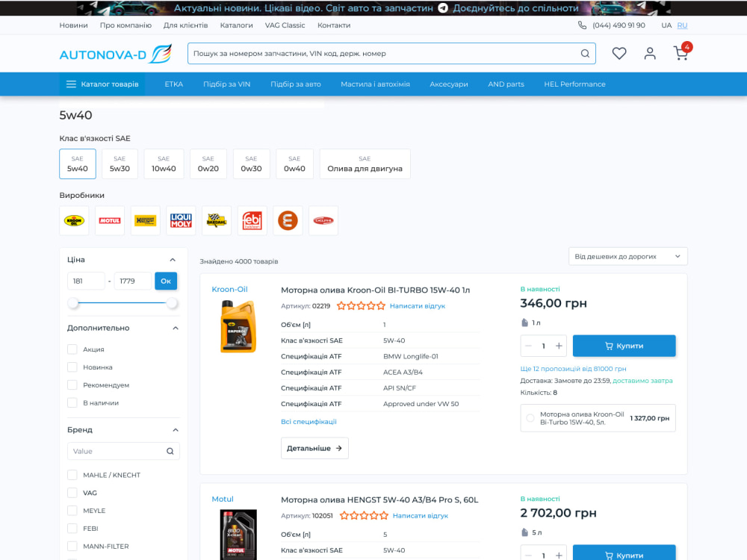
Task: Select SAE Олива для двигуна option
Action: click(x=365, y=164)
